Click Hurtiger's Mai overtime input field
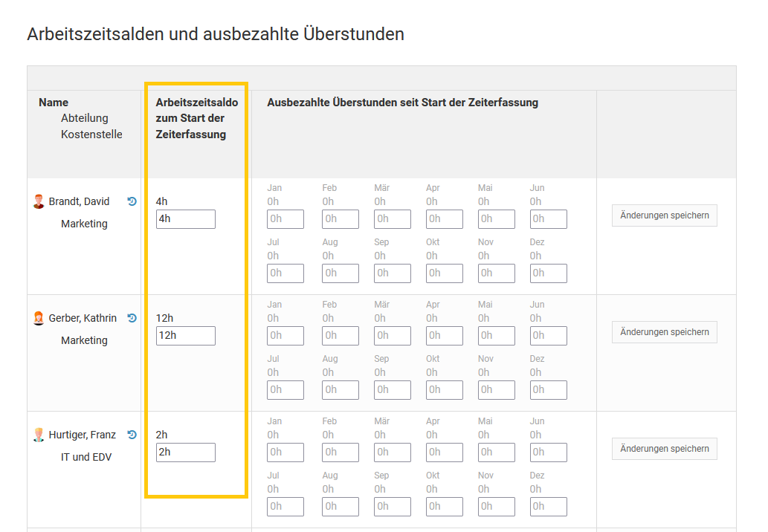This screenshot has width=768, height=532. point(496,452)
